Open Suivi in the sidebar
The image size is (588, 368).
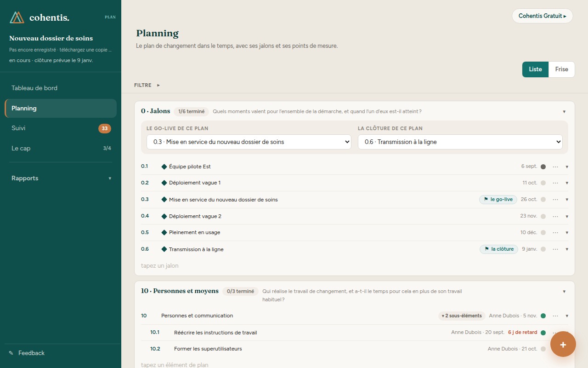point(61,128)
